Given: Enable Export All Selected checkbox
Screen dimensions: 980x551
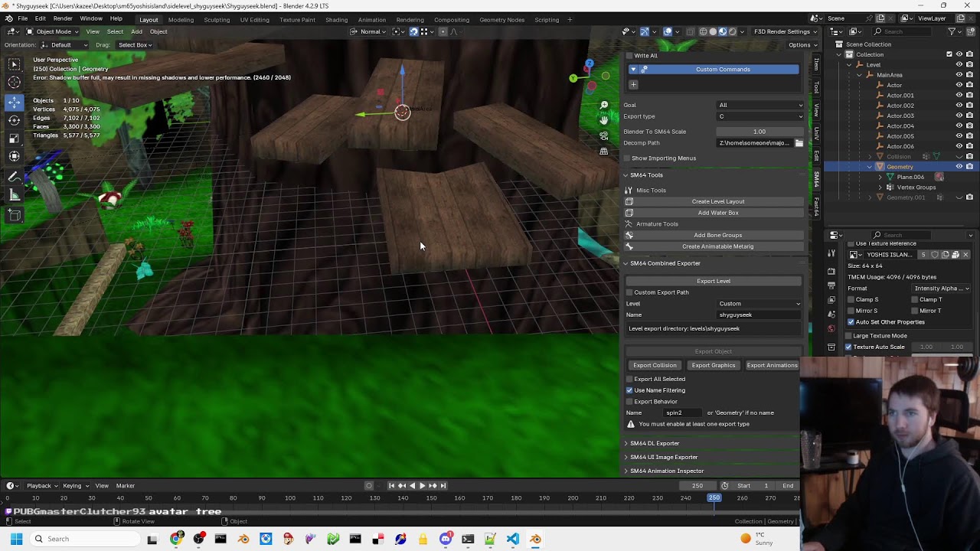Looking at the screenshot, I should (x=629, y=380).
